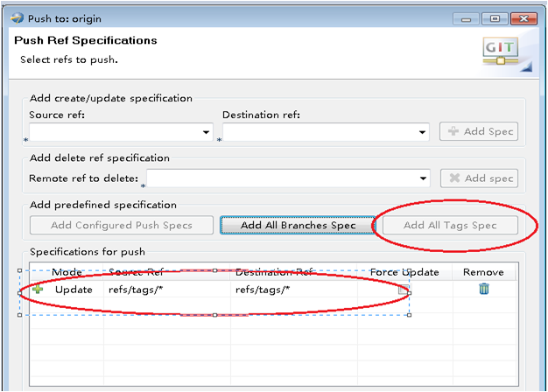Select the Source Ref column header
Screen dimensions: 548x392
137,272
